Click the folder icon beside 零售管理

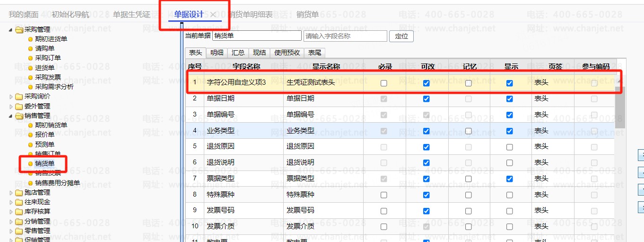tap(19, 231)
